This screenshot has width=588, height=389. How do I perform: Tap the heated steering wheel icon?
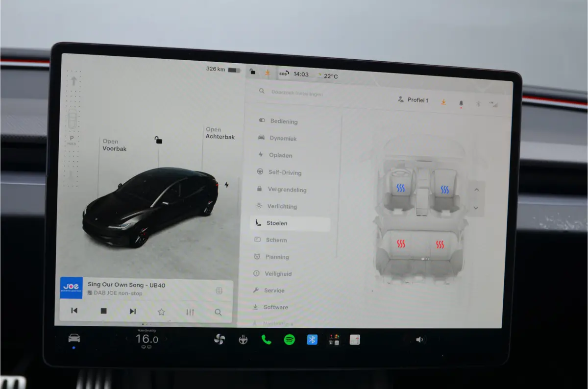[x=243, y=340]
